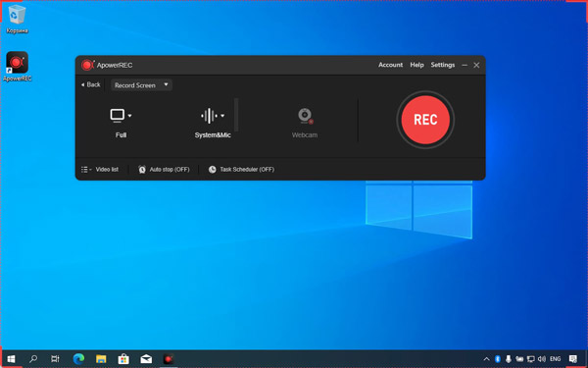Open the Help menu
Image resolution: width=588 pixels, height=368 pixels.
416,65
